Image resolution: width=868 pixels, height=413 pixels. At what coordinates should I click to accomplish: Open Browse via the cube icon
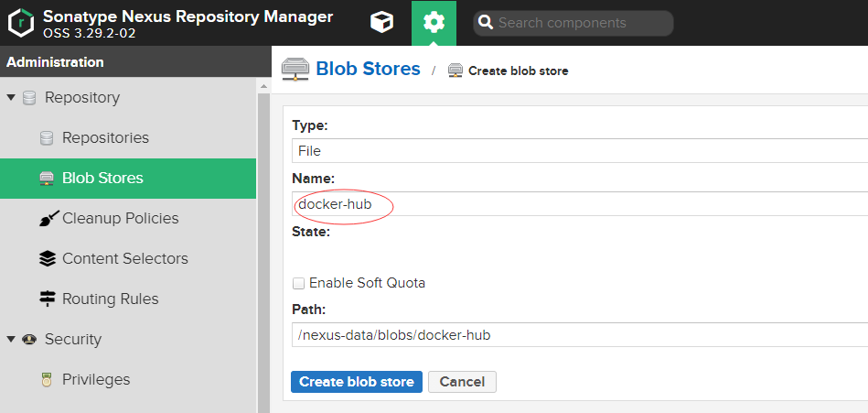(x=381, y=23)
